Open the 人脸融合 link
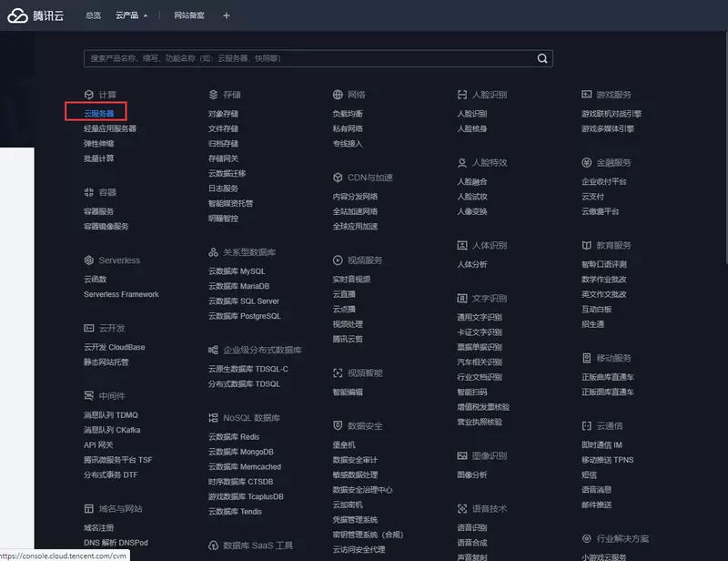The height and width of the screenshot is (561, 728). [x=472, y=182]
